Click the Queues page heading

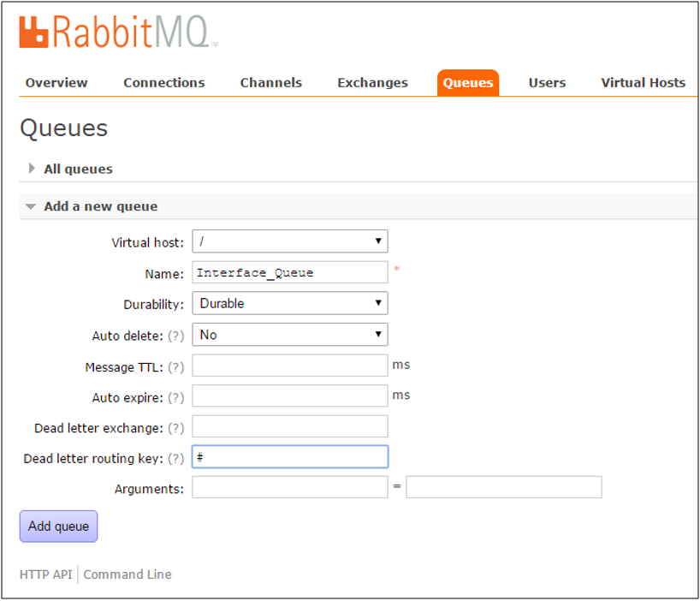coord(64,128)
